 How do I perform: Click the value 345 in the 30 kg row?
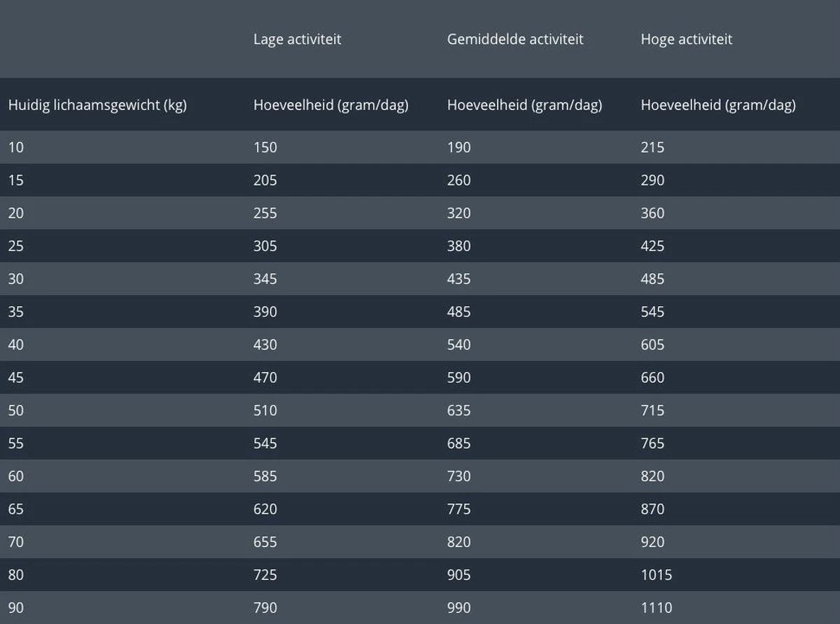click(265, 279)
